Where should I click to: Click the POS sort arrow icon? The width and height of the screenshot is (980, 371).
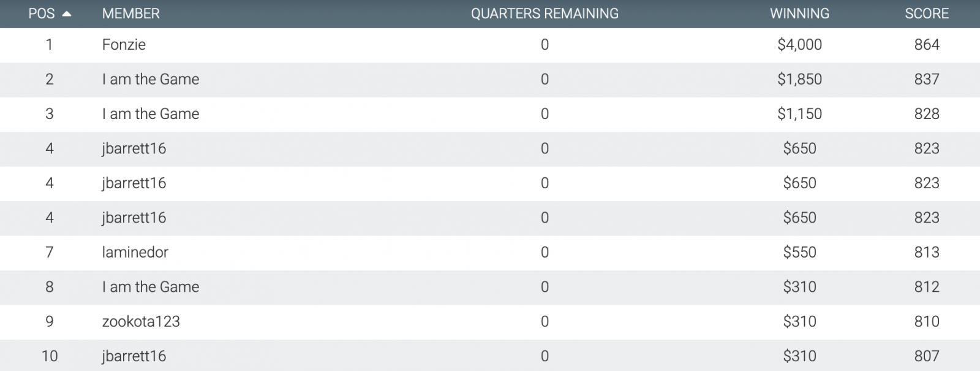(67, 14)
